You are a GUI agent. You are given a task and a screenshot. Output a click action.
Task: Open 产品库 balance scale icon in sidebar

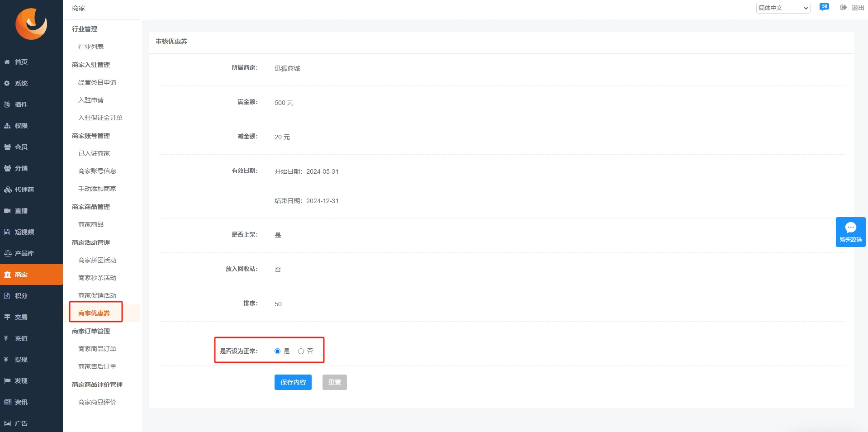click(x=7, y=253)
